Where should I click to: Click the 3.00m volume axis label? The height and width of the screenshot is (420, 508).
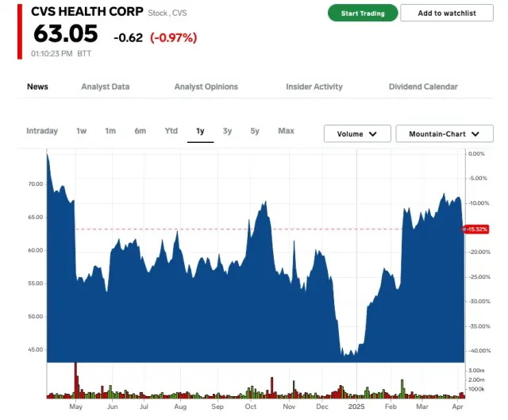point(476,370)
